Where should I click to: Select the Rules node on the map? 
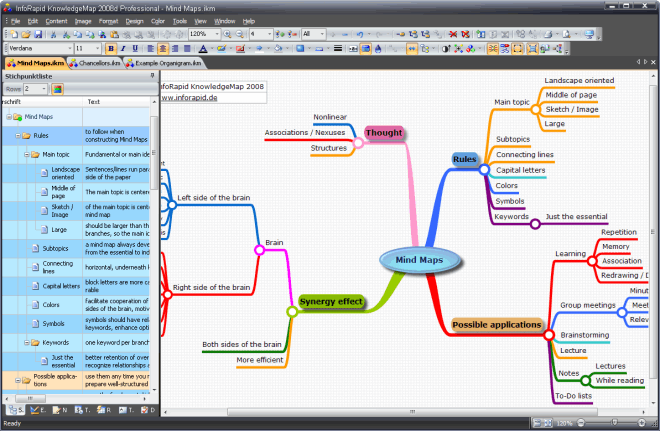465,159
